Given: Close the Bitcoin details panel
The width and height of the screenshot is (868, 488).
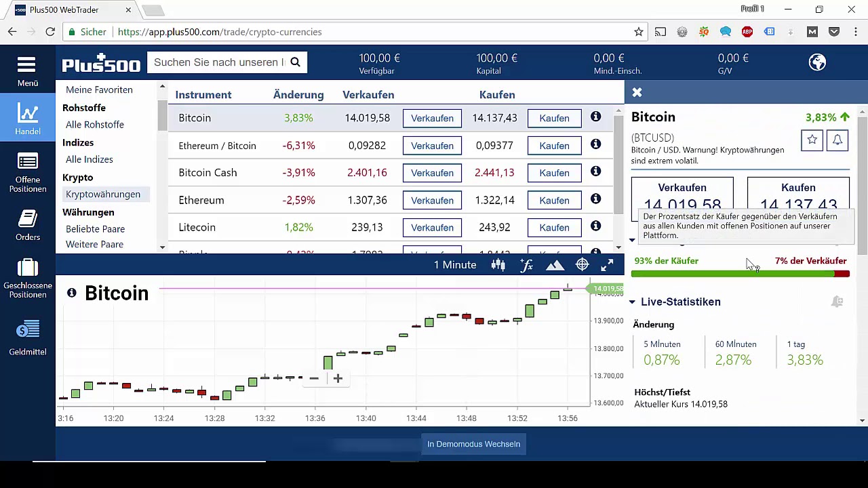Looking at the screenshot, I should pos(636,92).
